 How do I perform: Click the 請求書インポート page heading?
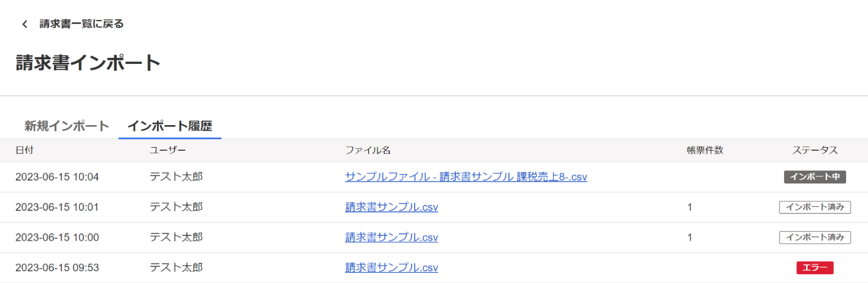coord(88,63)
